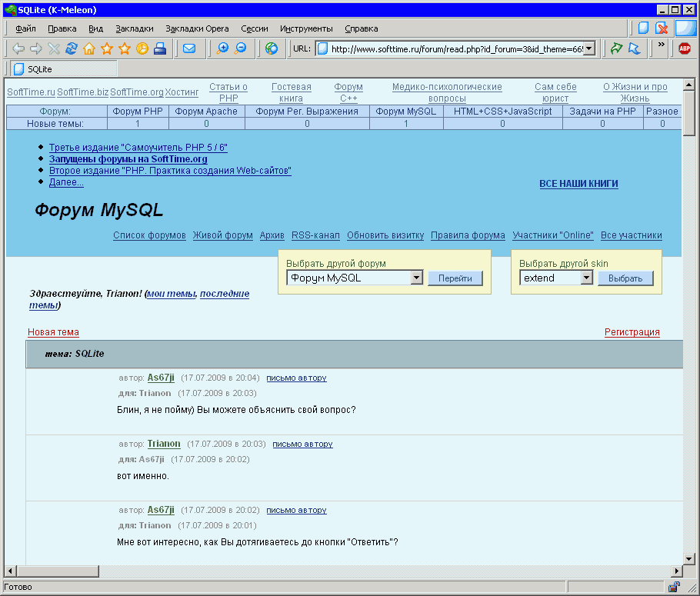Reload the page with the refresh icon
Screen dimensions: 700x596
click(x=72, y=48)
